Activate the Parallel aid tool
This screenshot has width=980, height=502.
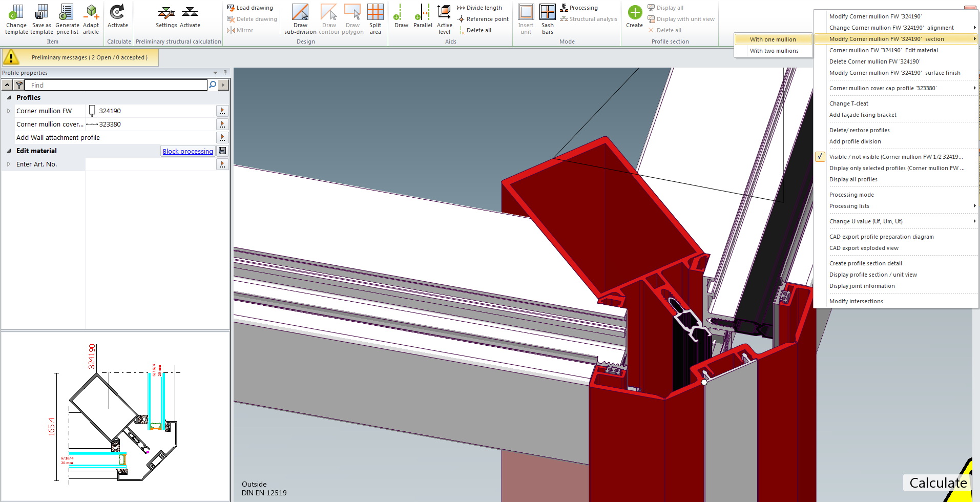(423, 12)
